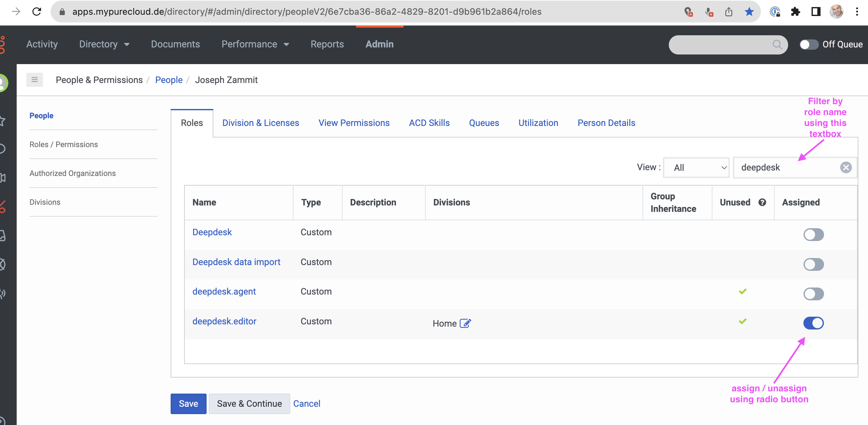This screenshot has width=868, height=425.
Task: Switch to the View Permissions tab
Action: pos(354,123)
